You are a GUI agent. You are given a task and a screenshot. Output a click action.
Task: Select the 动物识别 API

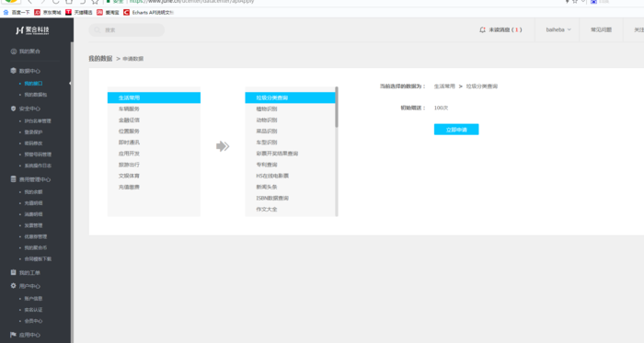point(290,120)
